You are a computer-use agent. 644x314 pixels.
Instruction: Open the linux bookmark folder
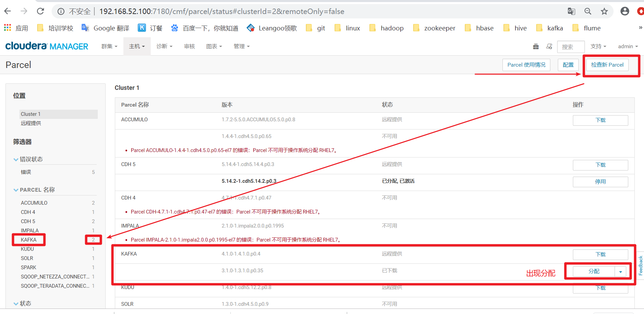[x=347, y=28]
